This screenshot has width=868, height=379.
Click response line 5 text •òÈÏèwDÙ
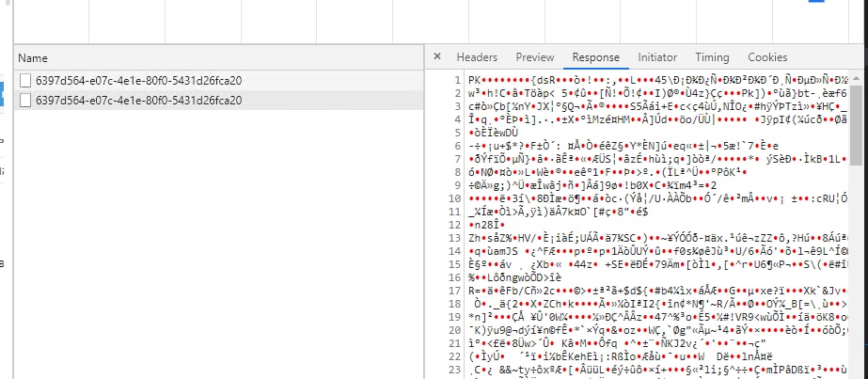coord(493,133)
